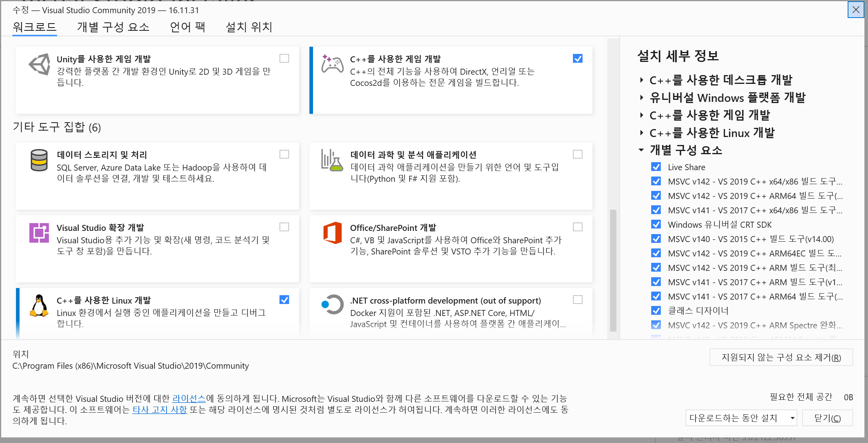The image size is (868, 443).
Task: Uncheck MSVC v142 x64/x86 build tools
Action: (x=656, y=181)
